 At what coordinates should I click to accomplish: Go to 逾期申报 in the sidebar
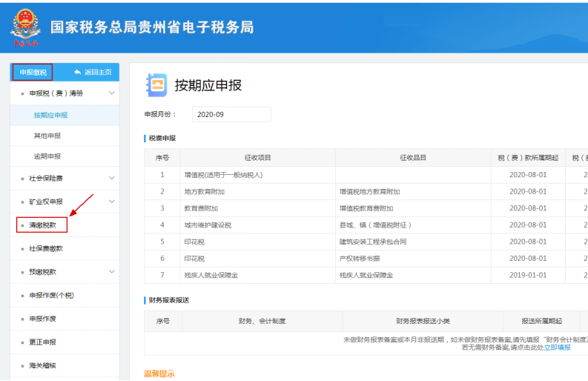47,156
